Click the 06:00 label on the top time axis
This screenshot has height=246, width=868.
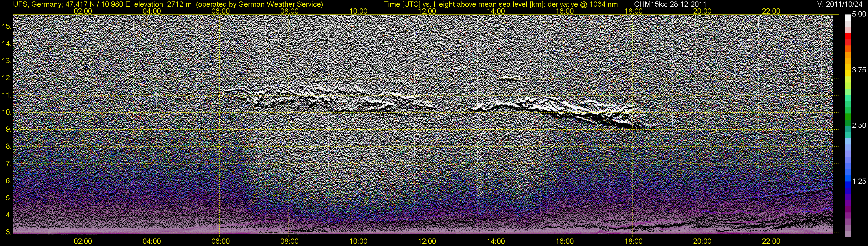[x=221, y=11]
